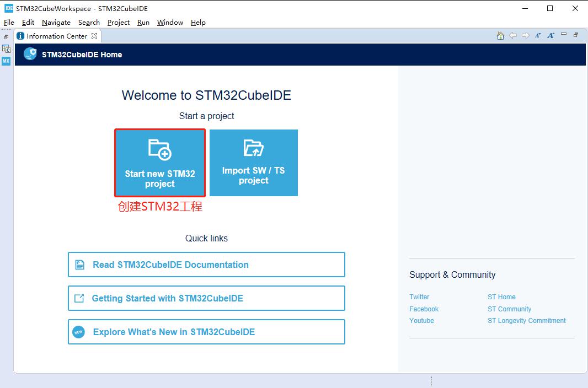This screenshot has height=388, width=588.
Task: Open the Project menu
Action: [119, 23]
